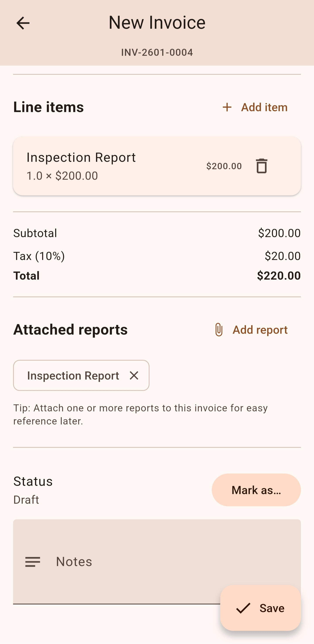Tap the Draft status text
The height and width of the screenshot is (644, 314).
click(x=26, y=500)
